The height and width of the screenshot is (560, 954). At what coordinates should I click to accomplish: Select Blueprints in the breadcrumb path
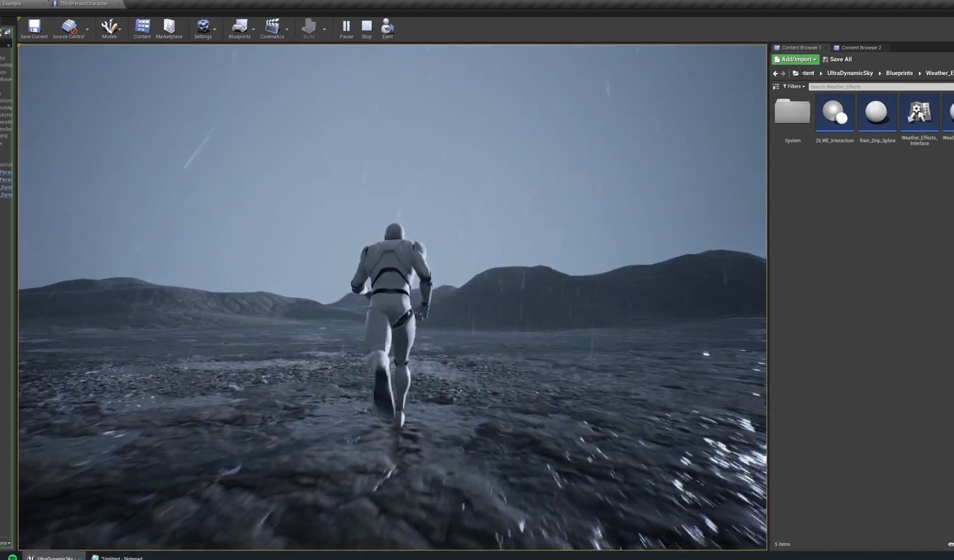click(x=899, y=73)
